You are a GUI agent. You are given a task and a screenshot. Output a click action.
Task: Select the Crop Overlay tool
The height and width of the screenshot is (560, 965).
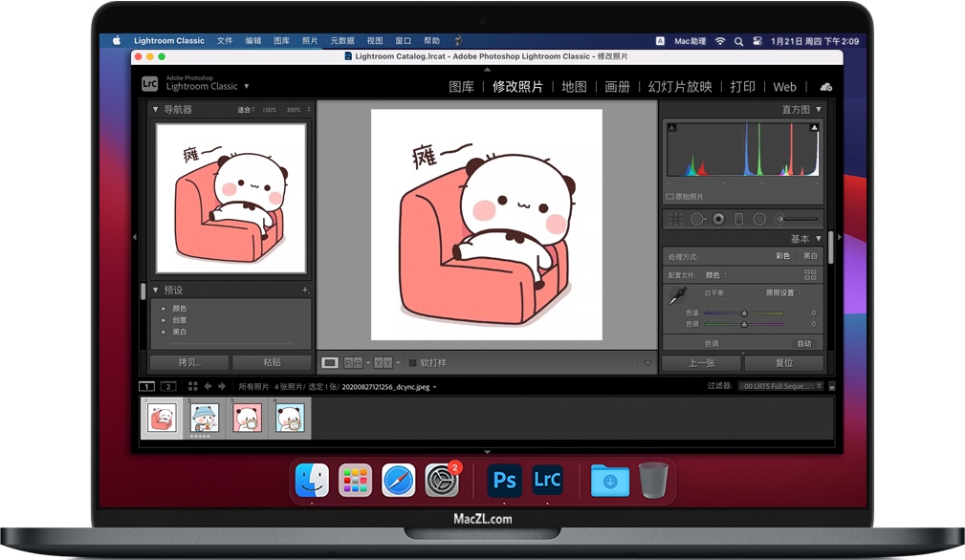[676, 219]
